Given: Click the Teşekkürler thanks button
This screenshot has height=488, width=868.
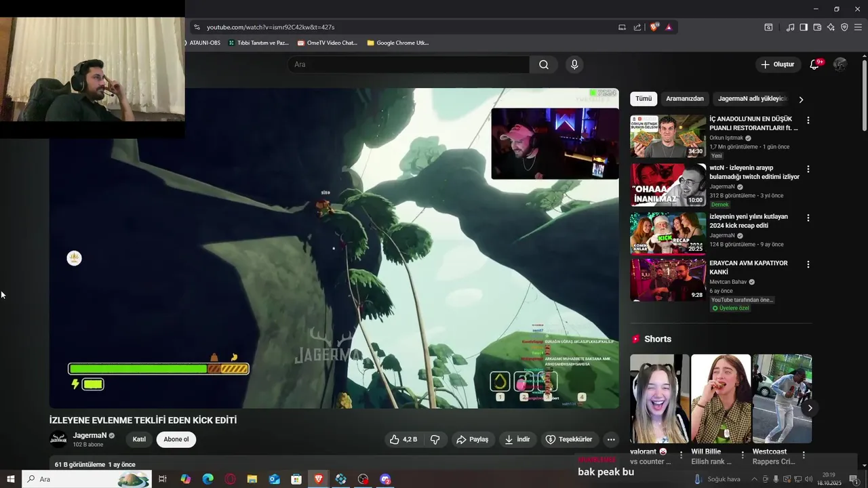Looking at the screenshot, I should coord(569,439).
